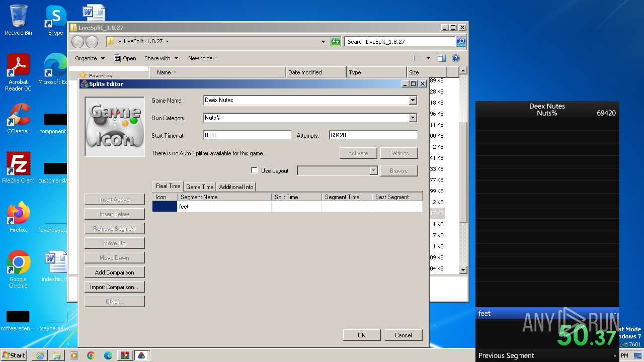Open the Google Chrome desktop icon

pyautogui.click(x=18, y=269)
